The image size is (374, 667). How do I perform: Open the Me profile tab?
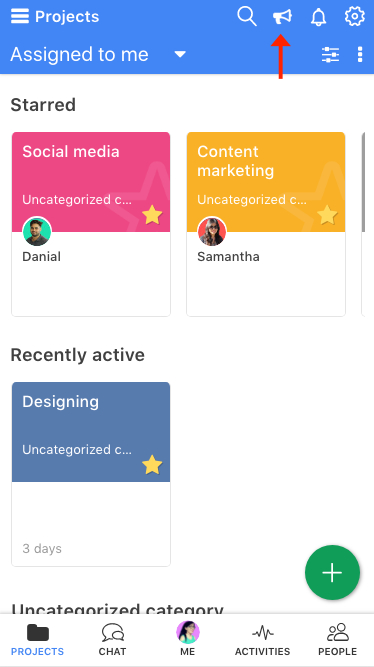coord(188,640)
